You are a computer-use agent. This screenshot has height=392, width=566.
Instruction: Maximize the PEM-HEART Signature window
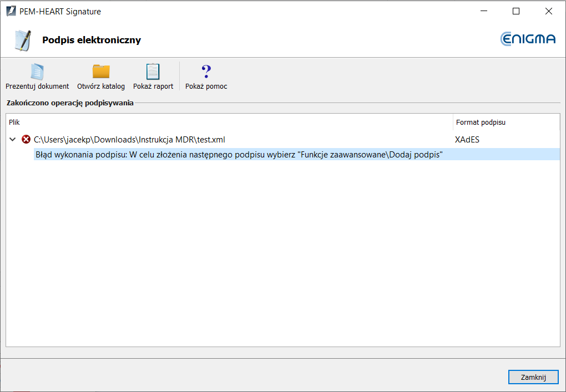pyautogui.click(x=516, y=11)
